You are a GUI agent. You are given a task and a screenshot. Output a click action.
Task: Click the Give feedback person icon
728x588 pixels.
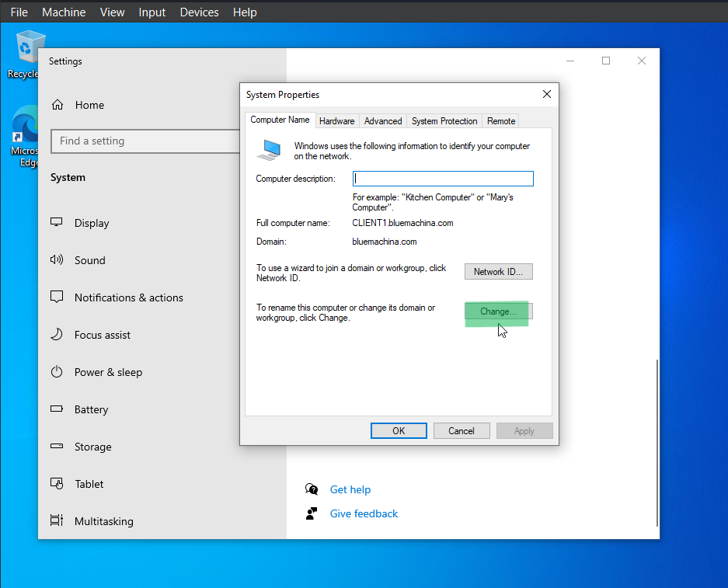(312, 513)
